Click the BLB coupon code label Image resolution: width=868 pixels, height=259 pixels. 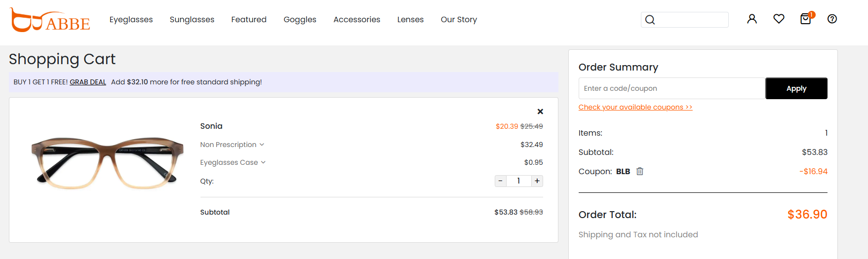623,171
